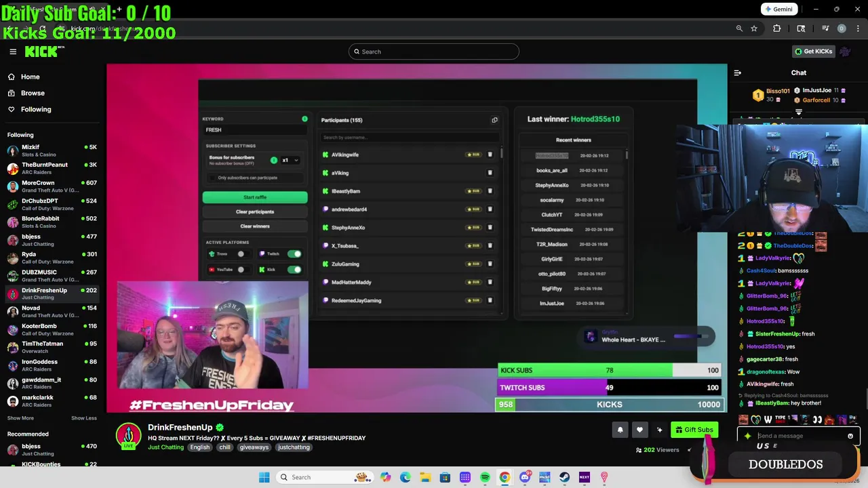Click the green sparkle icon in chat input
868x488 pixels.
(x=747, y=436)
